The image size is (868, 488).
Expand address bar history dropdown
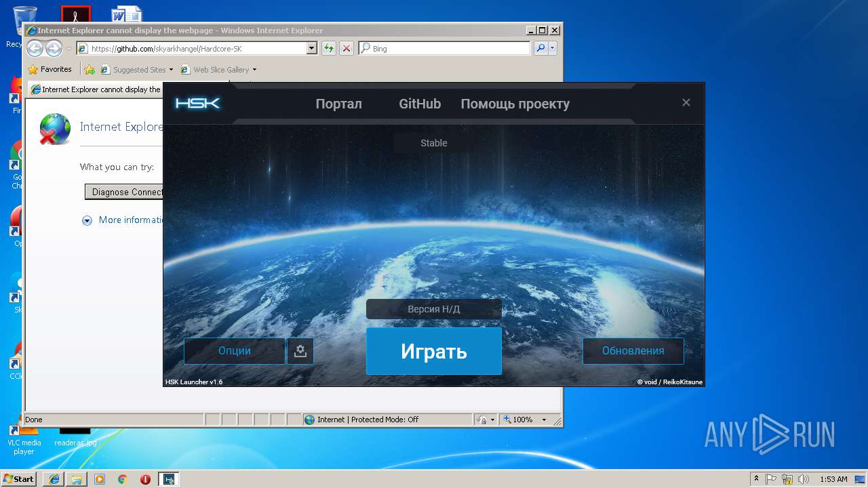(x=312, y=49)
